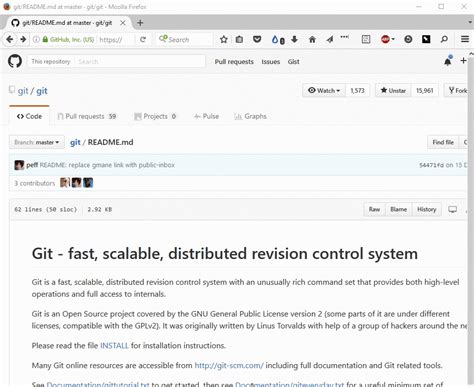Focus the Firefox search box
This screenshot has width=474, height=387.
(x=184, y=39)
